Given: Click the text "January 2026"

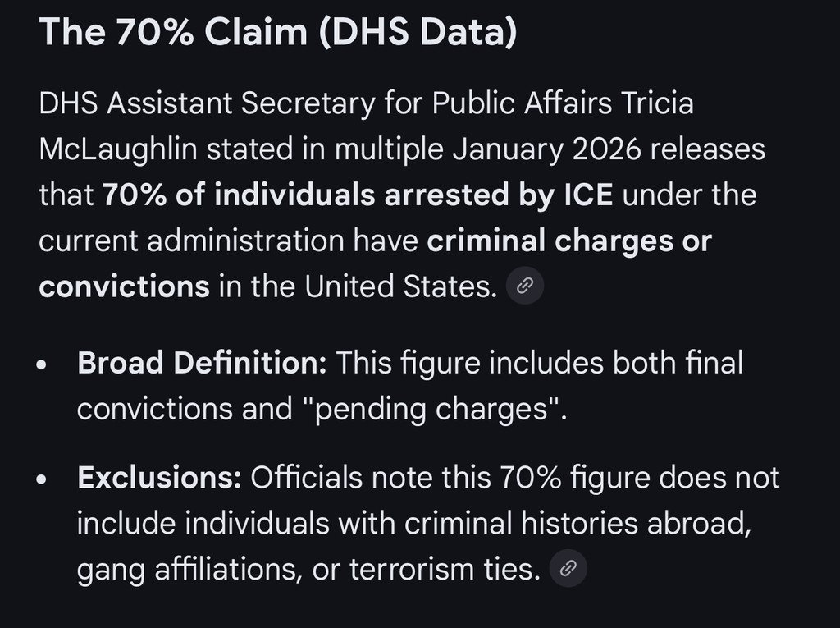Looking at the screenshot, I should point(526,150).
